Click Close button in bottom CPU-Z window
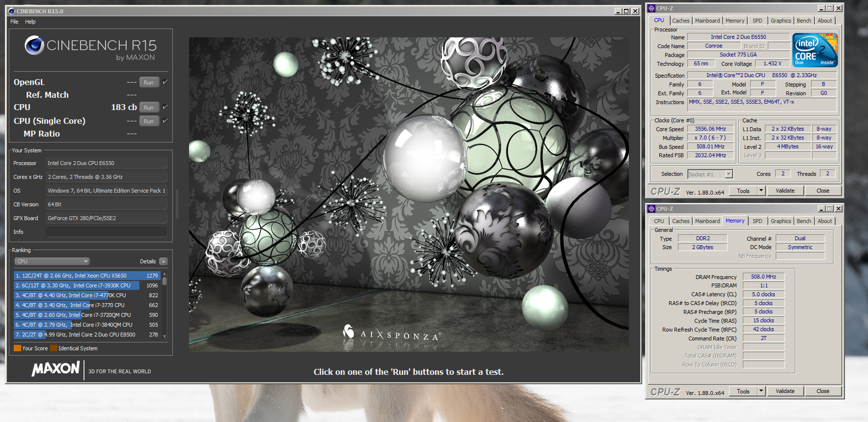Image resolution: width=868 pixels, height=422 pixels. [x=823, y=391]
